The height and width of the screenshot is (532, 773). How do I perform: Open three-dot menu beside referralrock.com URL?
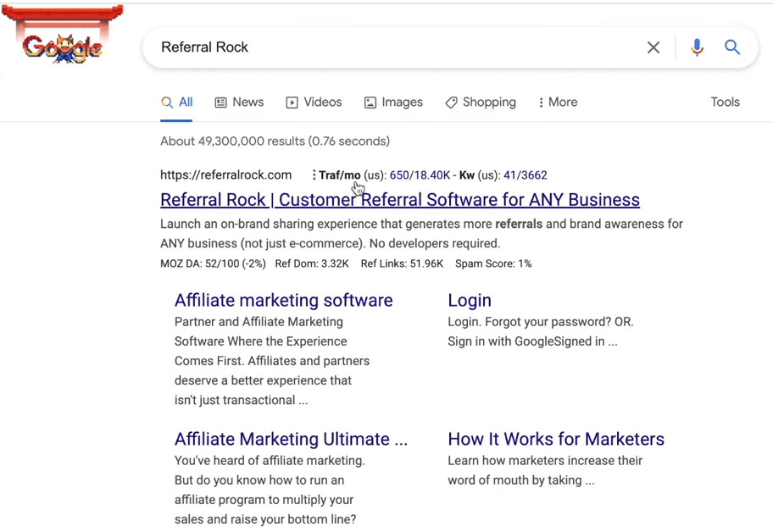314,175
